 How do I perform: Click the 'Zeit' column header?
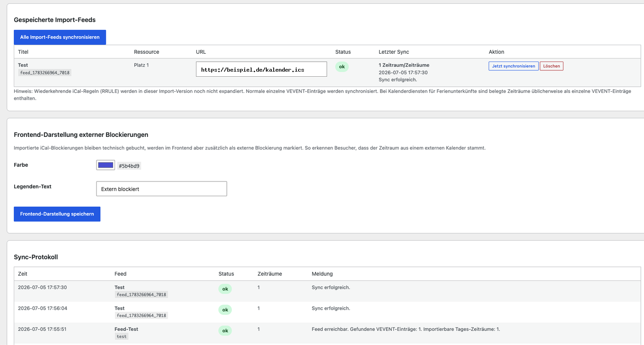(x=23, y=274)
